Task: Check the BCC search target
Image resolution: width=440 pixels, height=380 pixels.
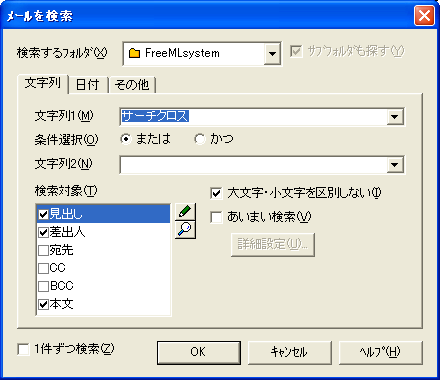Action: coord(44,286)
